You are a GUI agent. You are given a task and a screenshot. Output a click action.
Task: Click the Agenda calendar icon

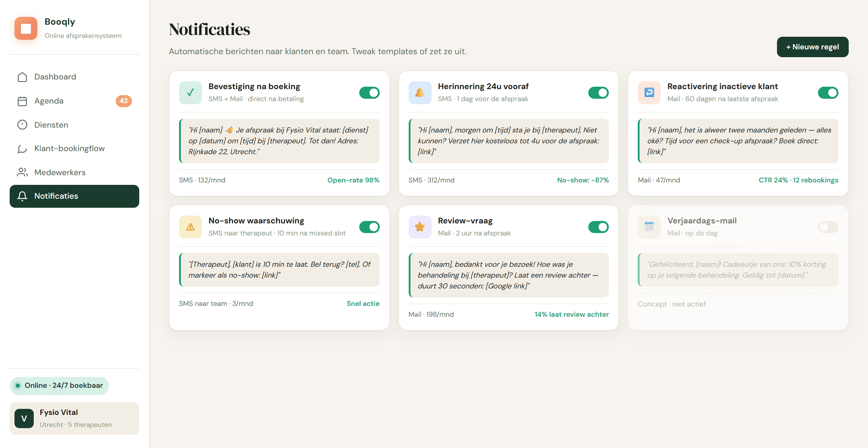(22, 101)
